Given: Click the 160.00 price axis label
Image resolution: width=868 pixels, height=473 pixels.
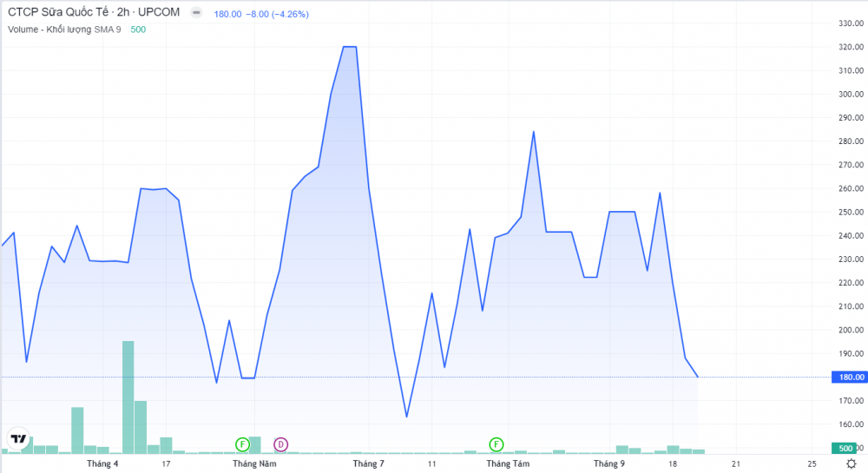Looking at the screenshot, I should (851, 424).
